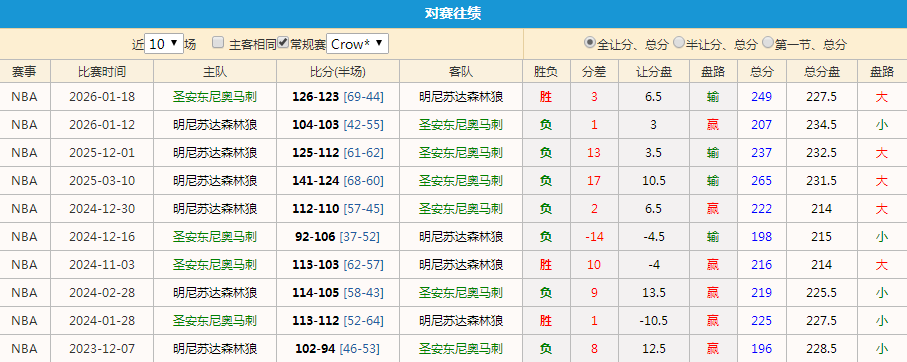Screen dimensions: 907x362
Task: Click point difference -14
Action: click(594, 237)
